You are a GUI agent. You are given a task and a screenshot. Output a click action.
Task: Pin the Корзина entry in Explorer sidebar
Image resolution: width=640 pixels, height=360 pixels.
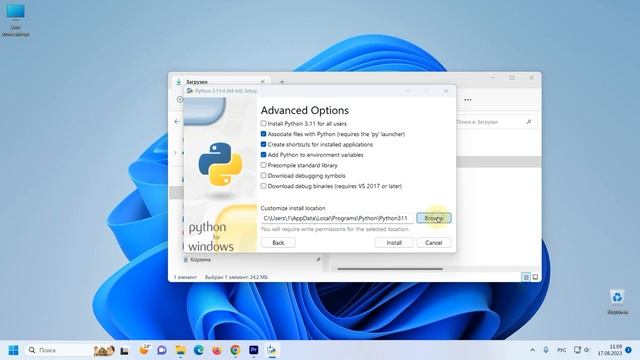point(318,260)
